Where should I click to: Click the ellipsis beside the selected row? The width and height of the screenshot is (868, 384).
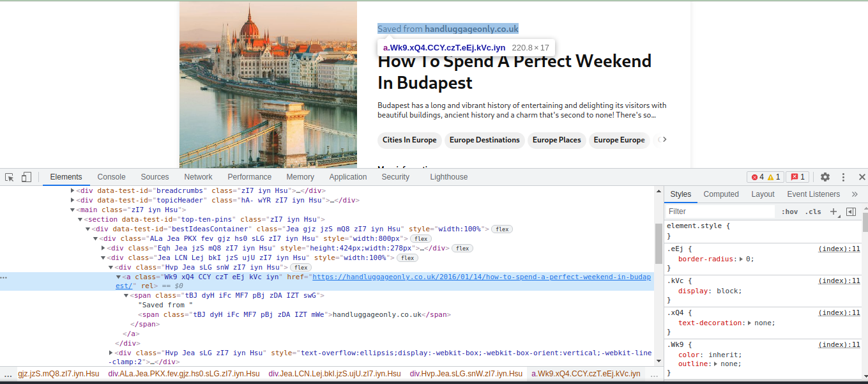[4, 277]
